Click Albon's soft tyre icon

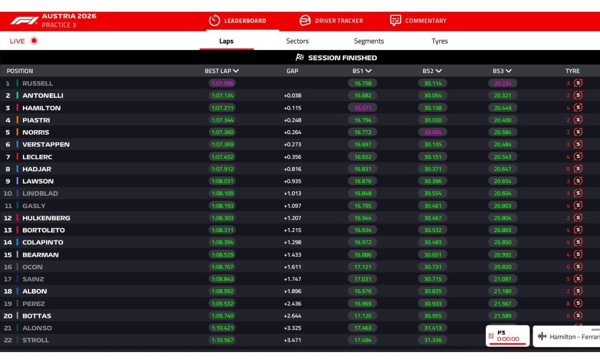pos(578,291)
